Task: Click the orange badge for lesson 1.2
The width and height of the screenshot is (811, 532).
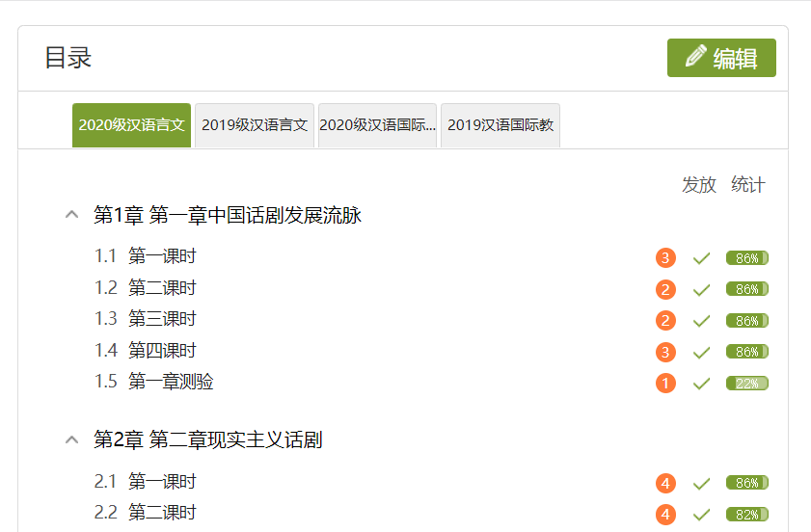Action: coord(665,289)
